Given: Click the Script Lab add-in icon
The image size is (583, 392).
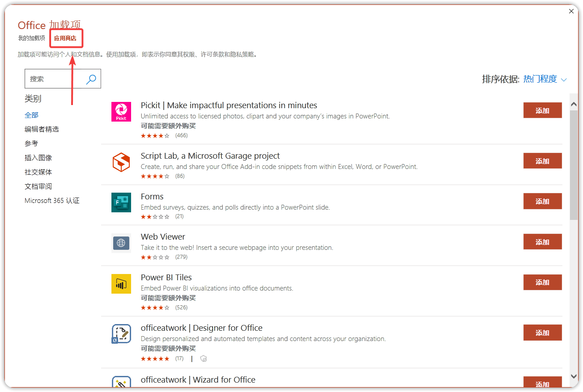Looking at the screenshot, I should pos(121,162).
